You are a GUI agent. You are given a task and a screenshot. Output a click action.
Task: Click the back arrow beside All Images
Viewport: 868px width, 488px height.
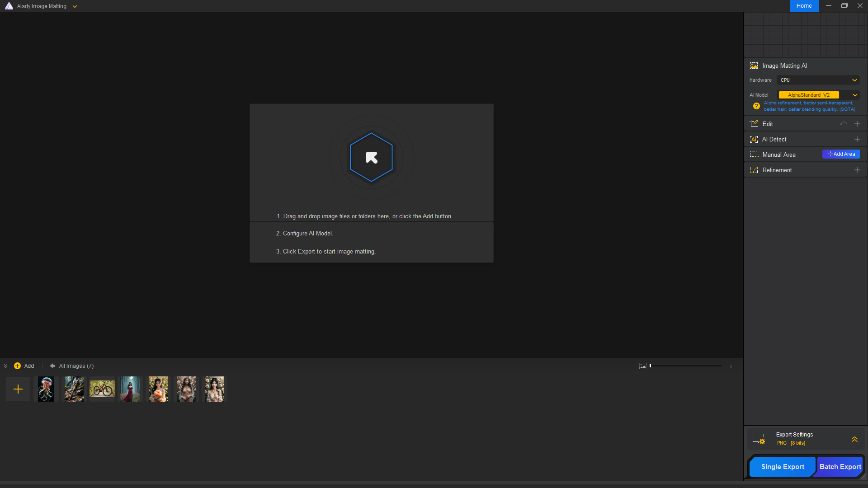coord(52,366)
